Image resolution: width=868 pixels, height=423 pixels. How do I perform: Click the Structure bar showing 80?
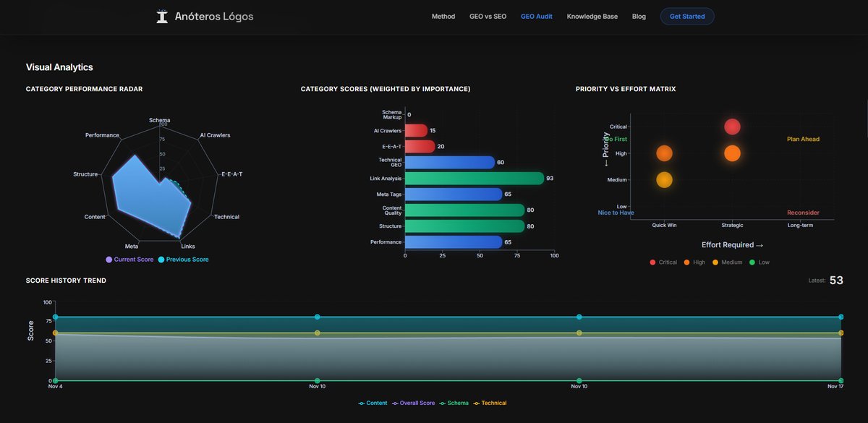click(464, 226)
